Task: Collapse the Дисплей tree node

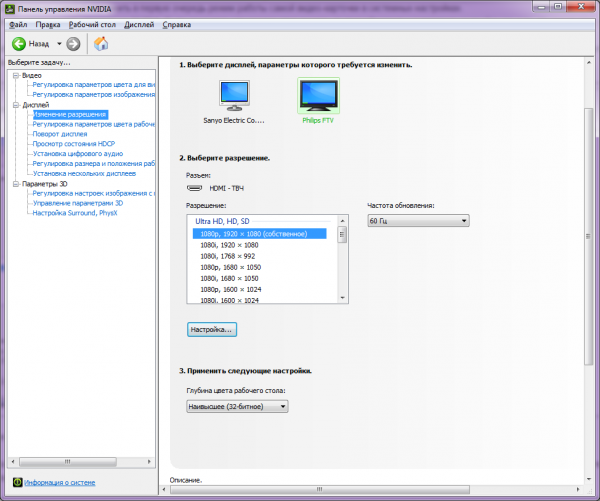Action: 16,105
